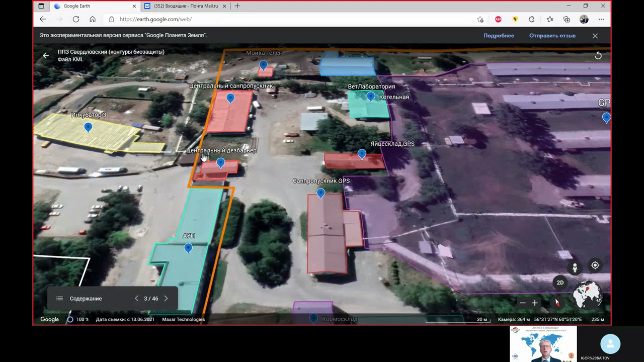Screen dimensions: 644x362
Task: Click the Мойка телег placemark pin
Action: (263, 65)
